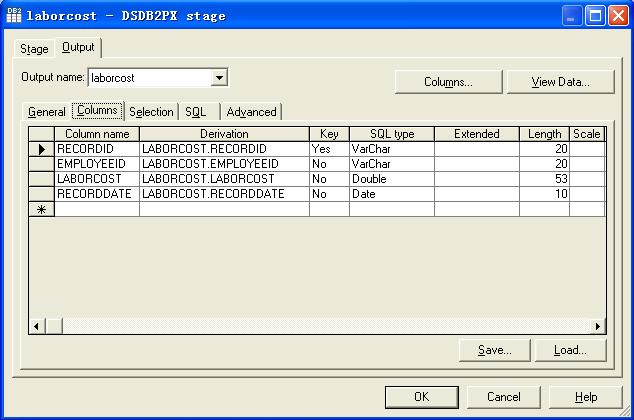Click the Key column header
Image resolution: width=634 pixels, height=420 pixels.
329,134
